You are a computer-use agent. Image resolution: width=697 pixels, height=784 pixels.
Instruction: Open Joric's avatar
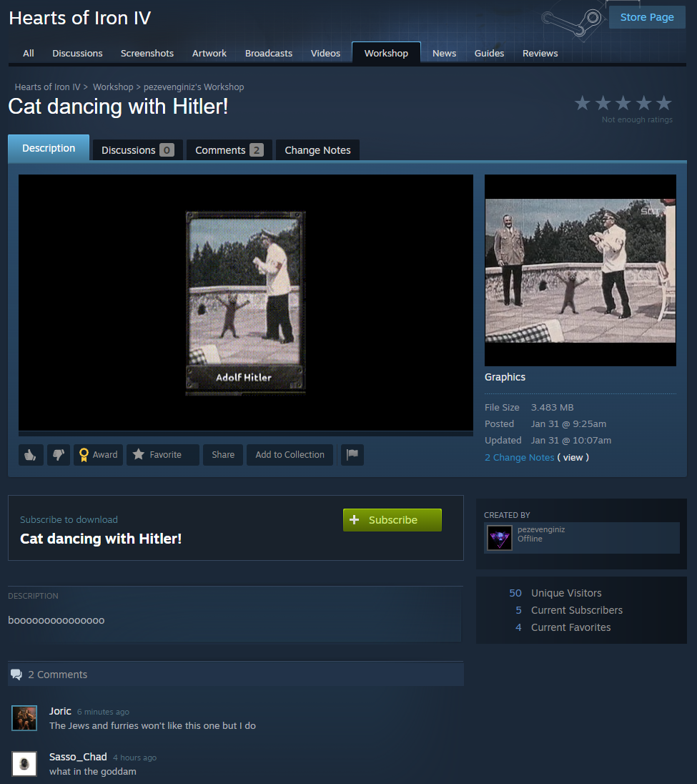click(24, 718)
